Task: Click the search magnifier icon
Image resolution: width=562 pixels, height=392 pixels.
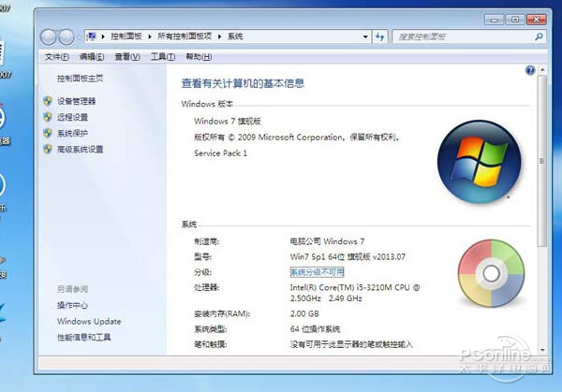Action: [539, 36]
